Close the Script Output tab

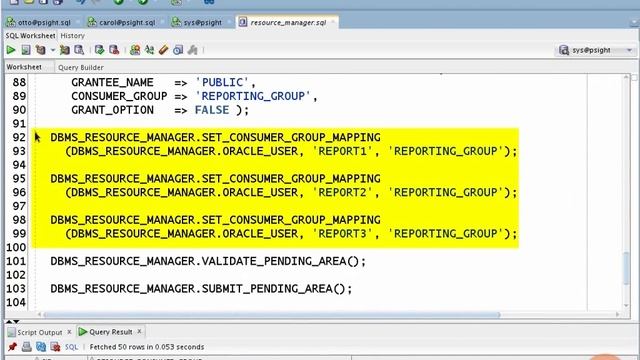[x=69, y=332]
